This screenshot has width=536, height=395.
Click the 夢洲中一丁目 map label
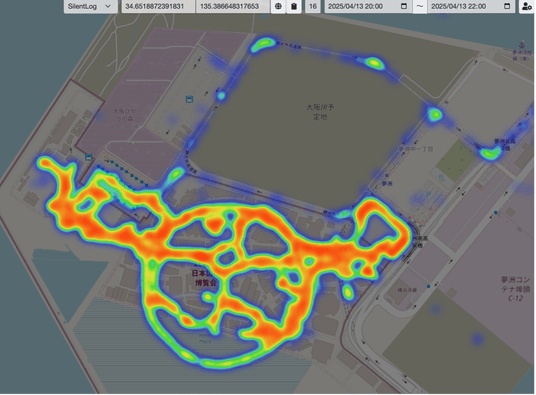point(416,149)
